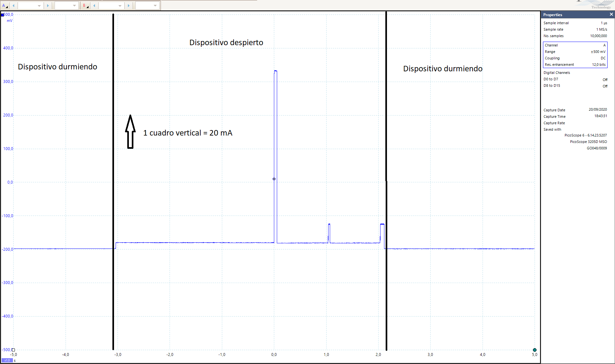This screenshot has height=364, width=615.
Task: Click the 3,0 time axis label
Action: [x=430, y=355]
